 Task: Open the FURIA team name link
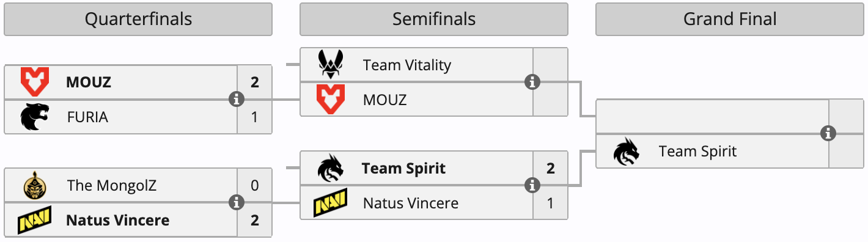87,117
